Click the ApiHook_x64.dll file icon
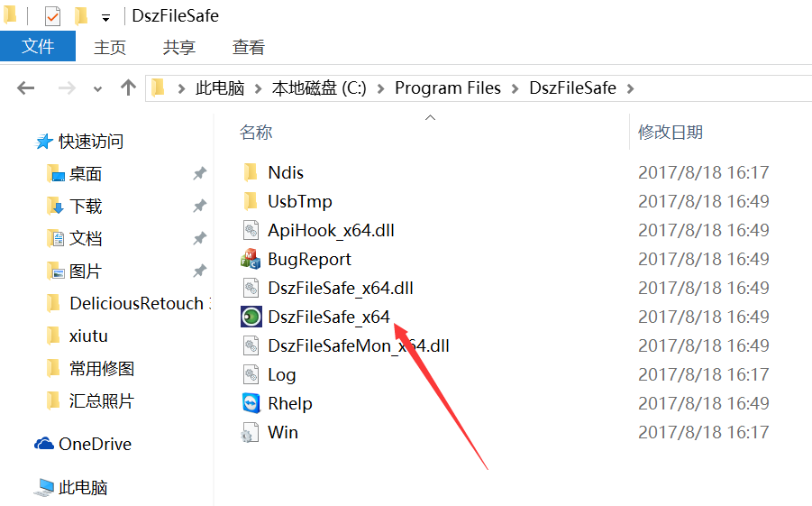Image resolution: width=812 pixels, height=506 pixels. [x=251, y=230]
